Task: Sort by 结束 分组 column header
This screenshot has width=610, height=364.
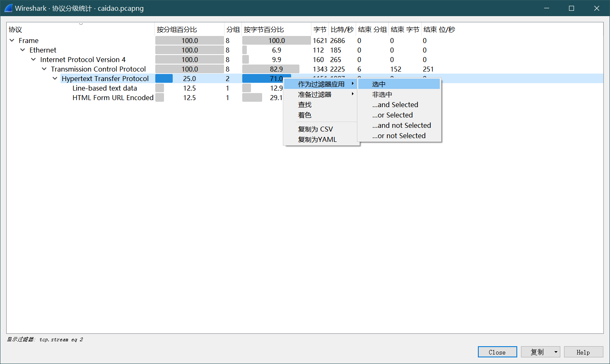Action: point(372,30)
